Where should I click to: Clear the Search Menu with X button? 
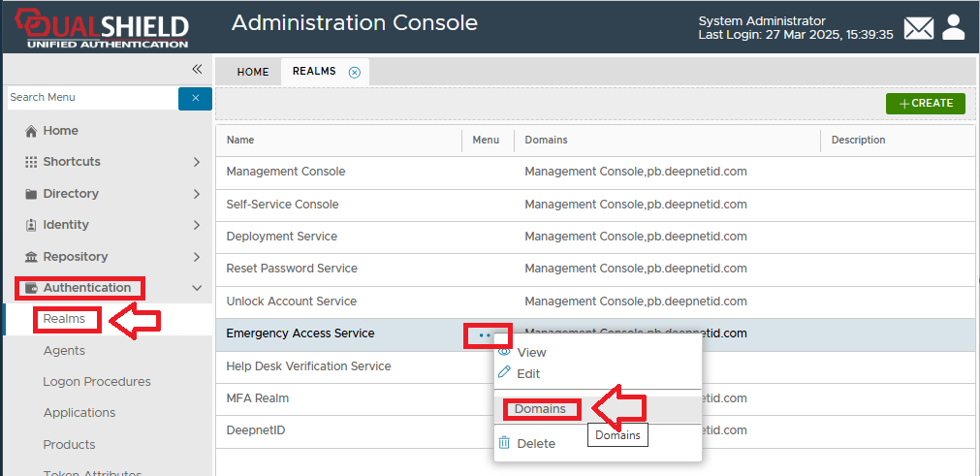coord(195,98)
